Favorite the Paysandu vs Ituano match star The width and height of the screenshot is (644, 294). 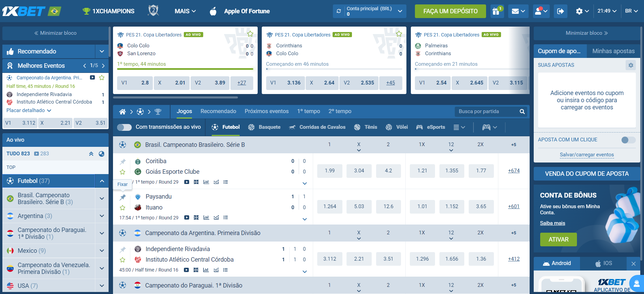click(x=123, y=207)
